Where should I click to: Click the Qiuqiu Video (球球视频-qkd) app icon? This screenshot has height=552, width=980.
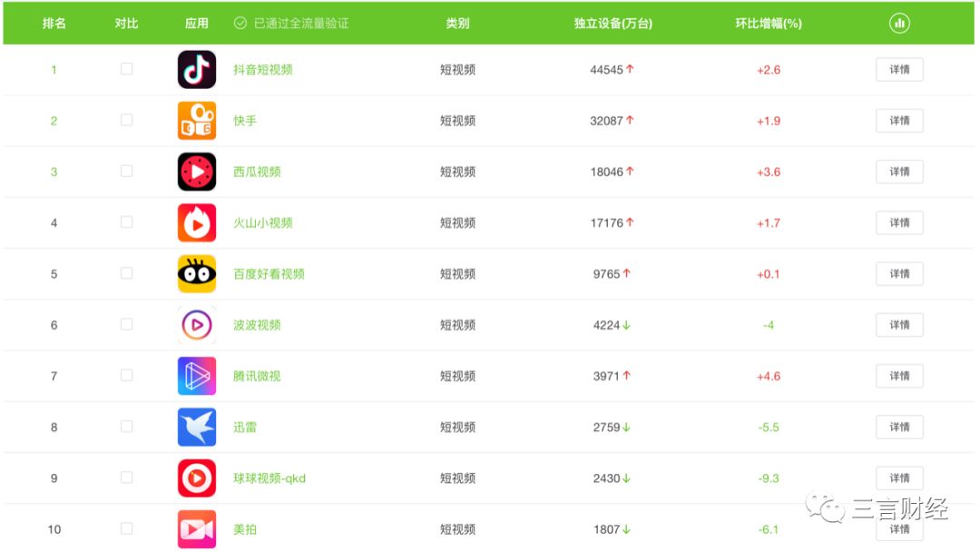coord(197,478)
